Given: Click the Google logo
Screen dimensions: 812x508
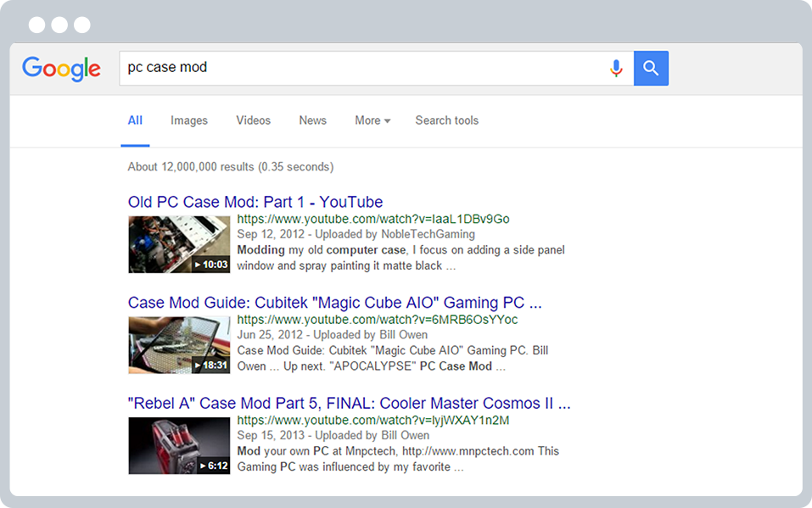Looking at the screenshot, I should [x=61, y=69].
